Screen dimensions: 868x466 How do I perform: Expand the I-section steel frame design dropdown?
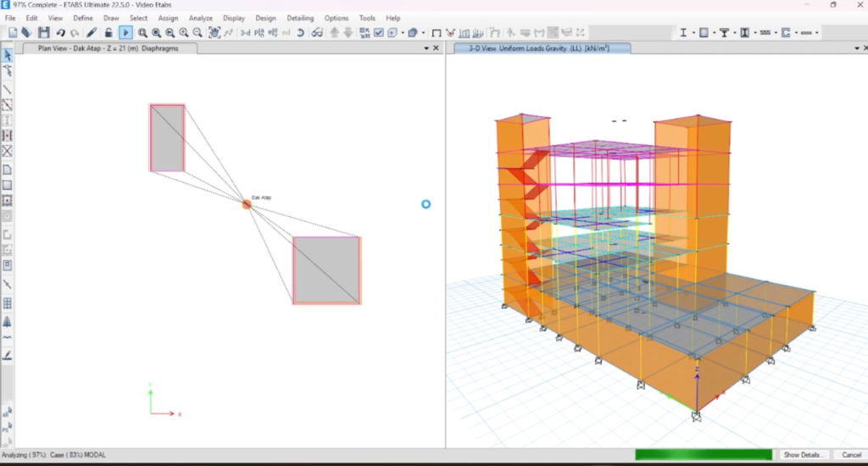[x=693, y=33]
